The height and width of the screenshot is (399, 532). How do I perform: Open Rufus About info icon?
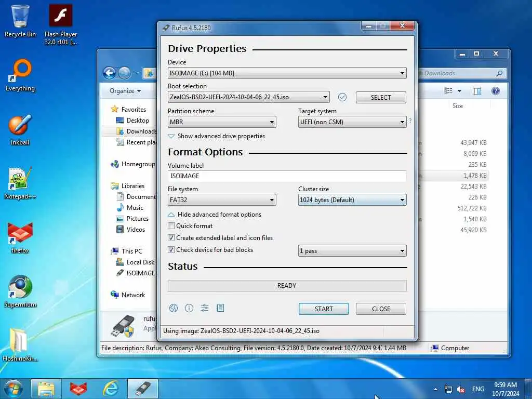tap(189, 308)
